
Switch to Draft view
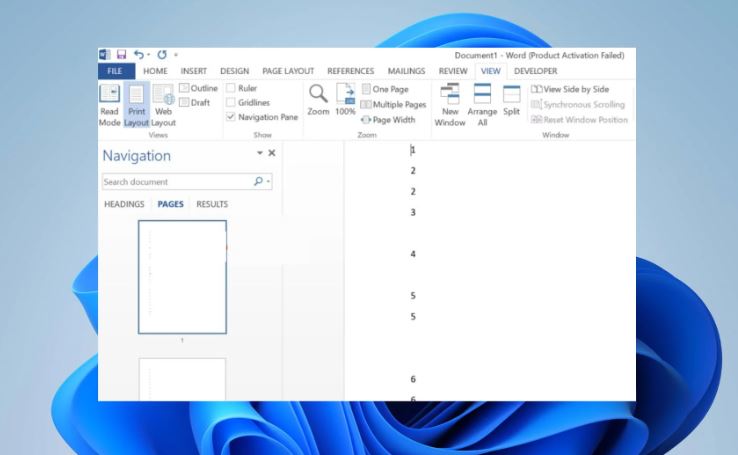coord(195,102)
